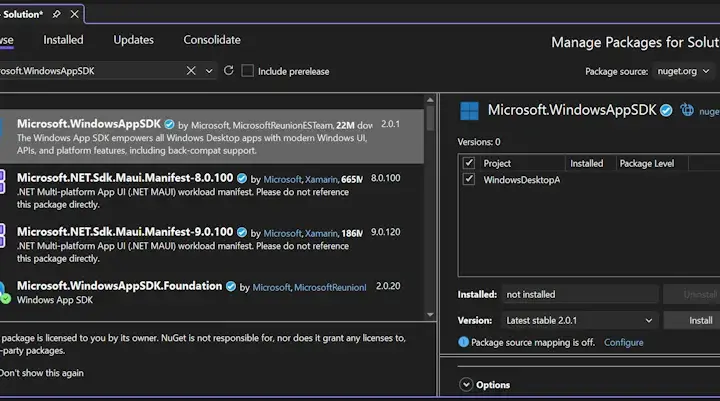Viewport: 720px width, 401px height.
Task: Click the nuget link in details pane header
Action: point(709,112)
